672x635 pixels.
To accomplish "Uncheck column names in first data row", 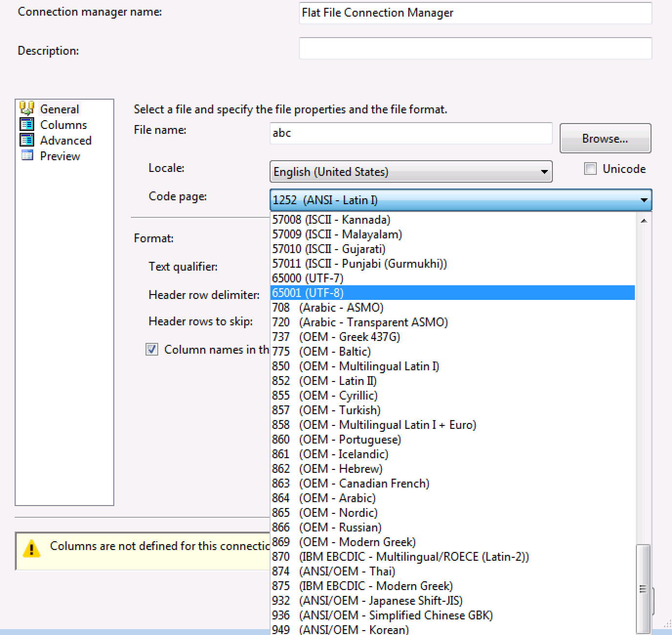I will 152,349.
